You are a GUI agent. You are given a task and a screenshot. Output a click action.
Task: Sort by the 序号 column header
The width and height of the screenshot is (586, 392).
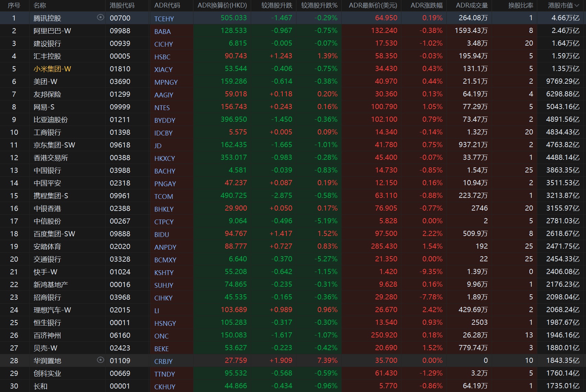(x=14, y=5)
